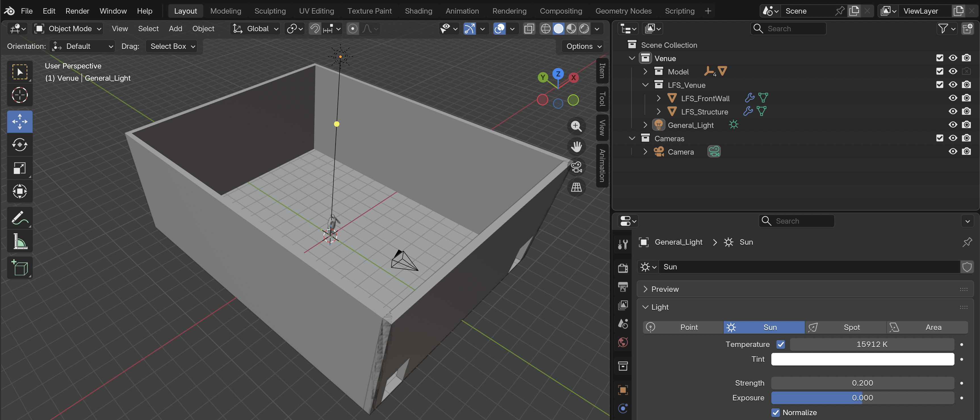
Task: Open the World properties tab icon
Action: click(x=623, y=342)
